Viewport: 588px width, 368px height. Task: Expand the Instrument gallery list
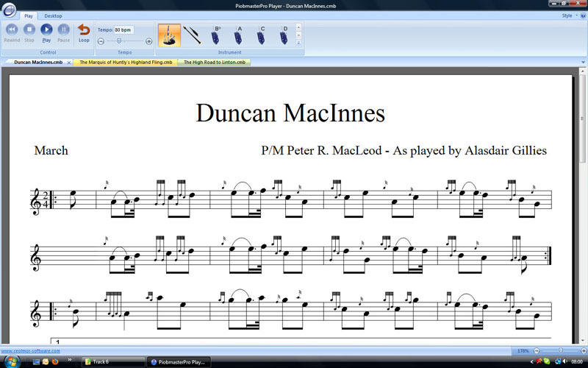[x=298, y=43]
